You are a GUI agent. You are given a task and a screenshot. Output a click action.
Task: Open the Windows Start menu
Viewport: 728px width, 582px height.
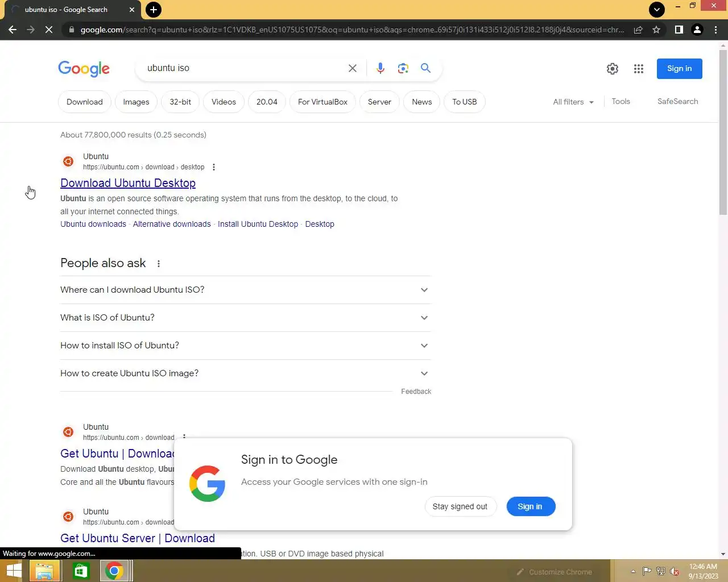click(14, 571)
